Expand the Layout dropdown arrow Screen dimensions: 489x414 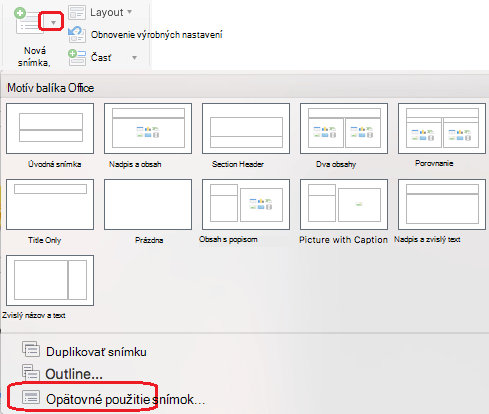click(129, 12)
